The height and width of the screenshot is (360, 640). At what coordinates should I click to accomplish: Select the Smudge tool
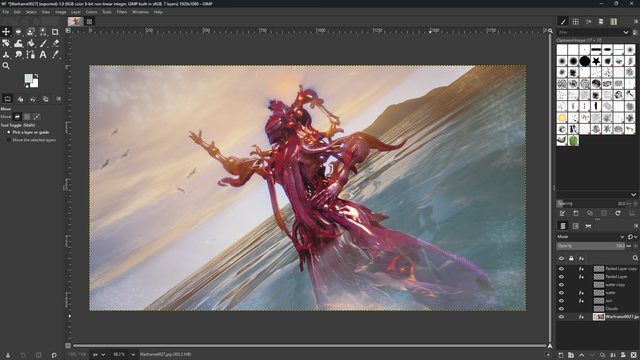pyautogui.click(x=18, y=54)
